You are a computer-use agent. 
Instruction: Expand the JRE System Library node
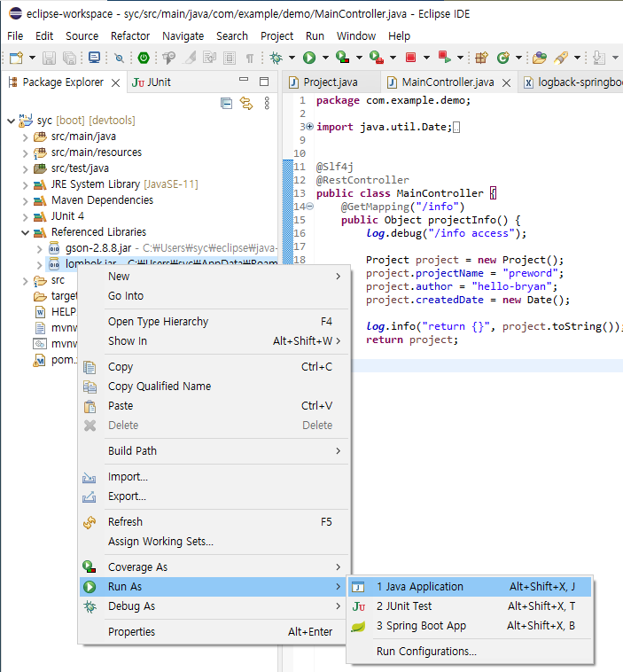(26, 185)
